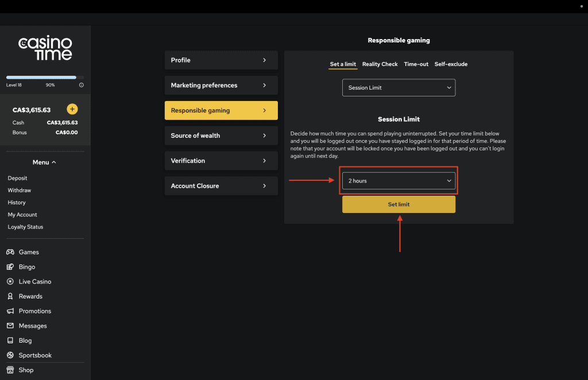Select the Set a limit tab
The width and height of the screenshot is (588, 380).
343,64
